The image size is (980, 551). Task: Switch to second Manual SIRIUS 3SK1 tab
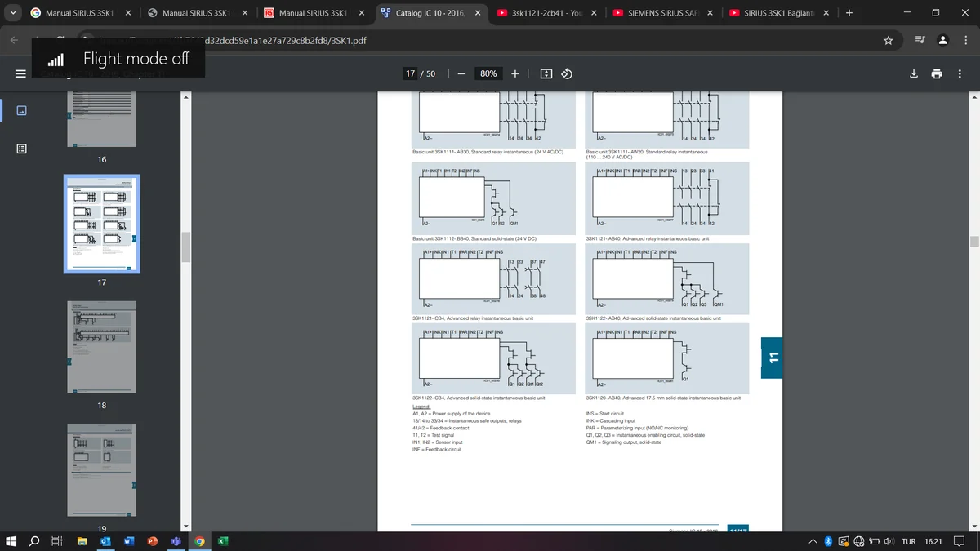(198, 13)
